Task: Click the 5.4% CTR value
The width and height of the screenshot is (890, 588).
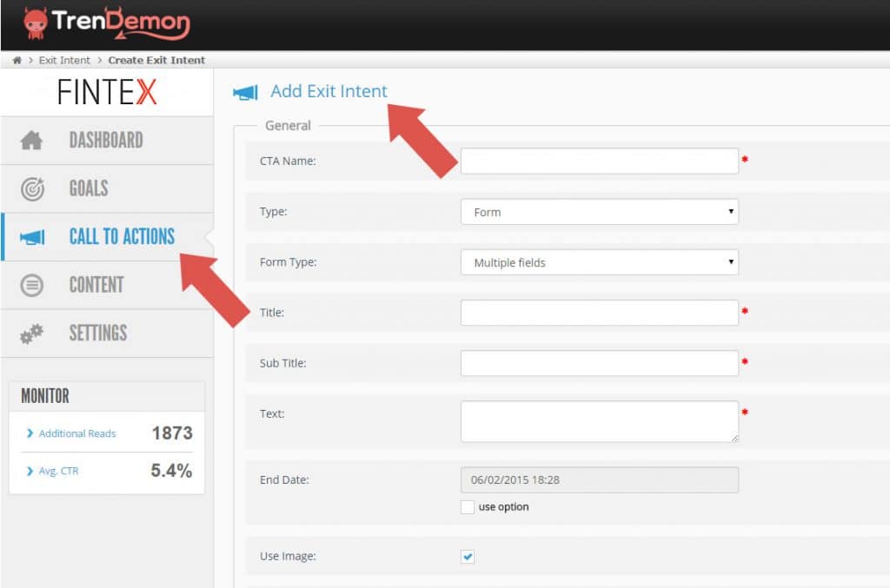Action: tap(171, 471)
